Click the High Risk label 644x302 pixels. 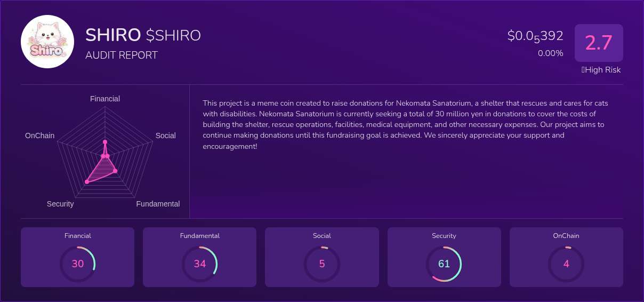pyautogui.click(x=601, y=70)
